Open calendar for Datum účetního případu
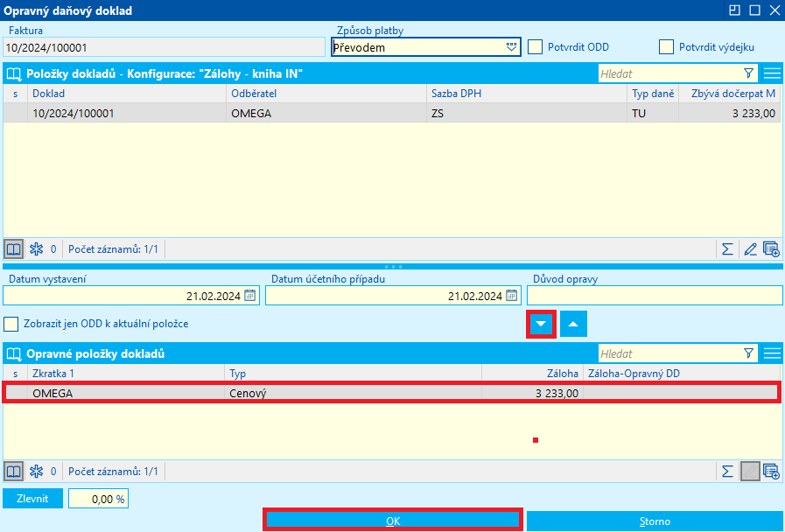The width and height of the screenshot is (785, 532). [511, 295]
